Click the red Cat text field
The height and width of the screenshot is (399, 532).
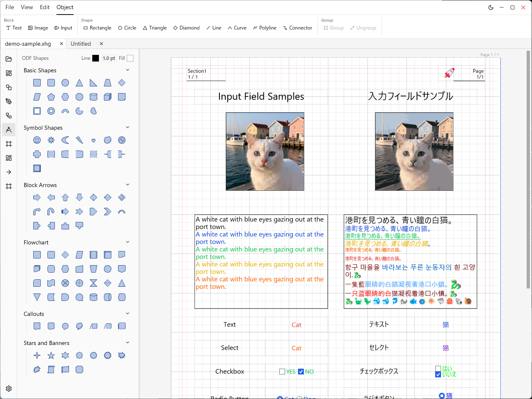(x=296, y=325)
